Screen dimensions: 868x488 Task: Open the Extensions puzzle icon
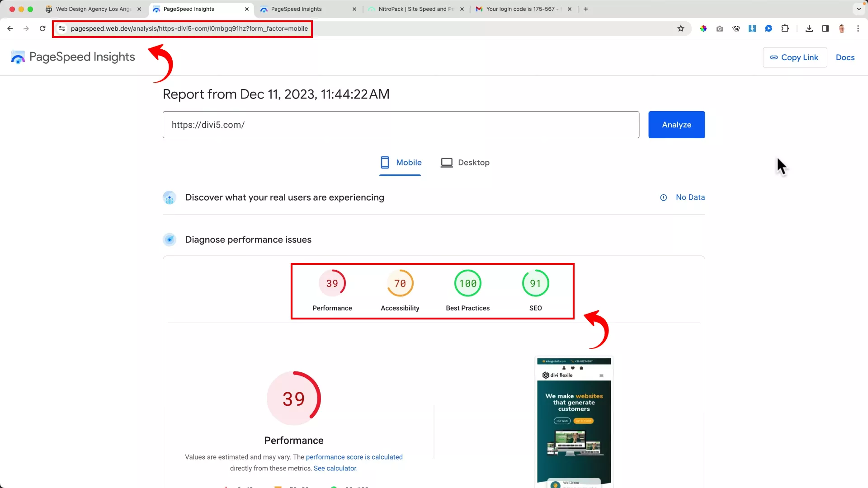coord(785,28)
